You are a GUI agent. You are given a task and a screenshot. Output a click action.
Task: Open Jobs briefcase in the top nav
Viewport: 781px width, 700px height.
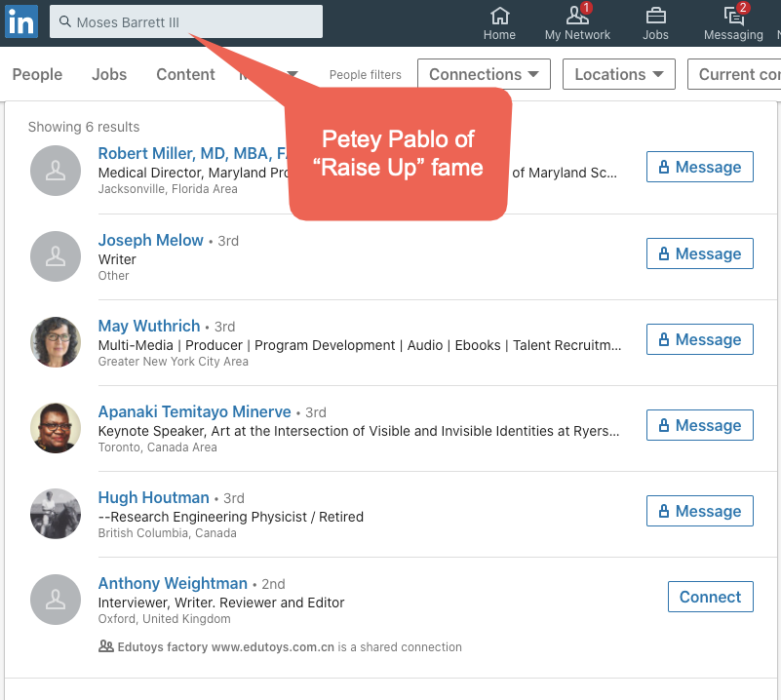tap(655, 22)
